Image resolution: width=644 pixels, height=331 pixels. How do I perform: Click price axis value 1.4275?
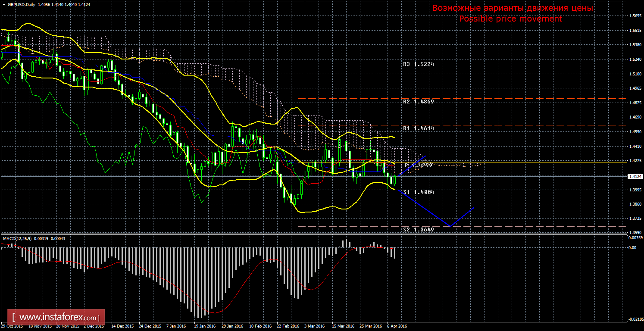coord(635,161)
